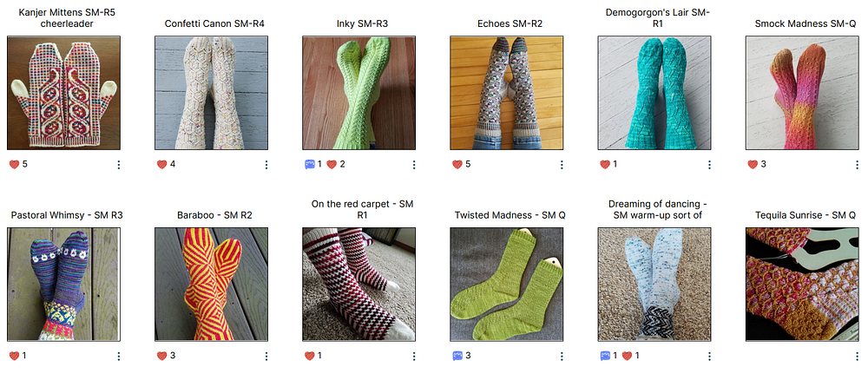Open three-dot menu for Pastoral Whimsy project

118,357
